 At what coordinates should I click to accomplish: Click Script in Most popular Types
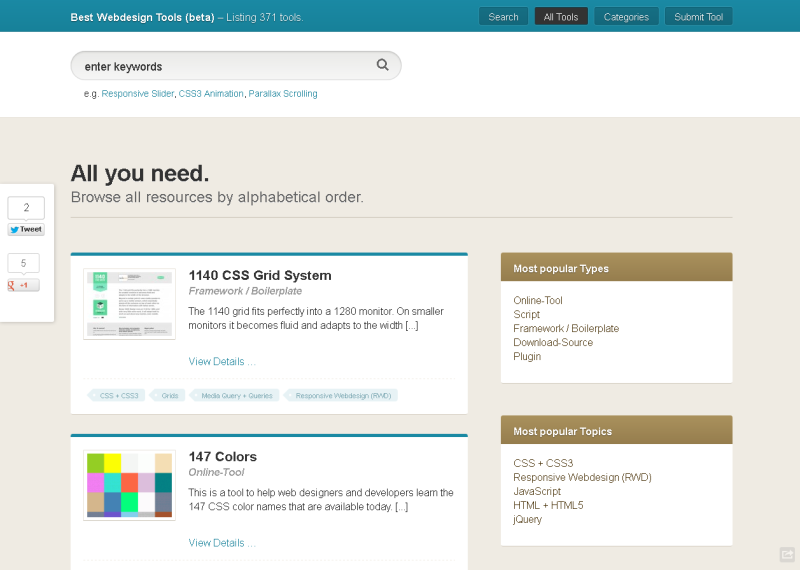[x=527, y=314]
